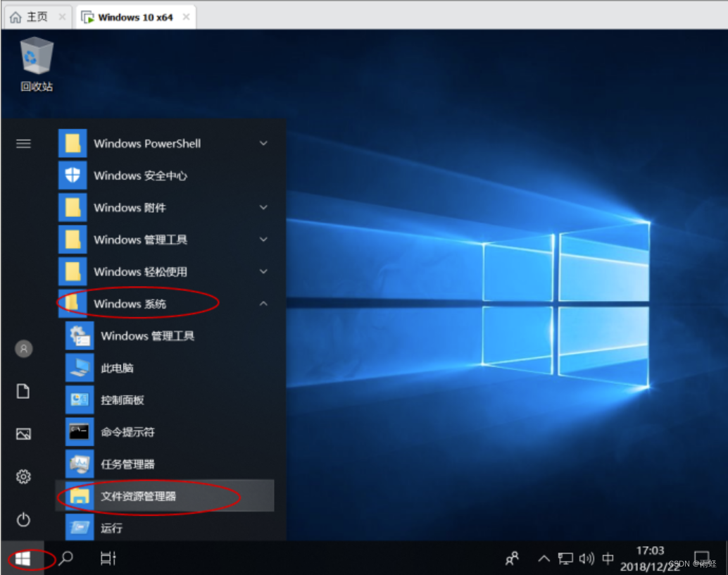
Task: Select Windows 附件 folder label
Action: coord(130,208)
